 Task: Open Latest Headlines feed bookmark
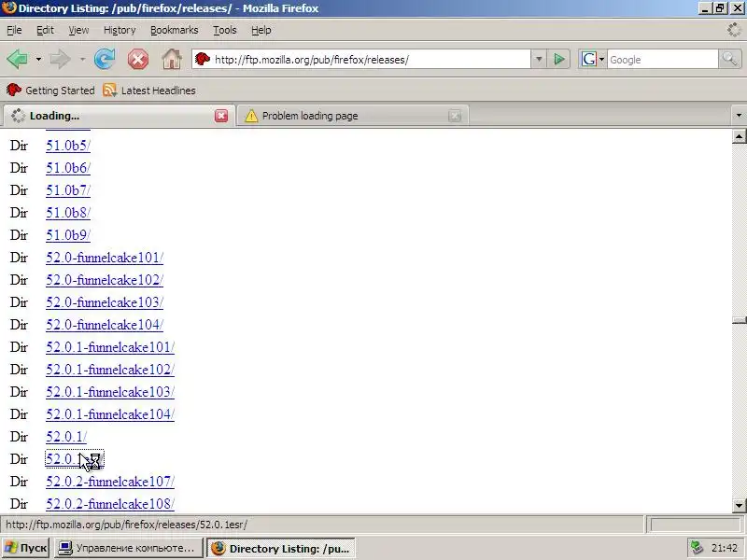[149, 91]
